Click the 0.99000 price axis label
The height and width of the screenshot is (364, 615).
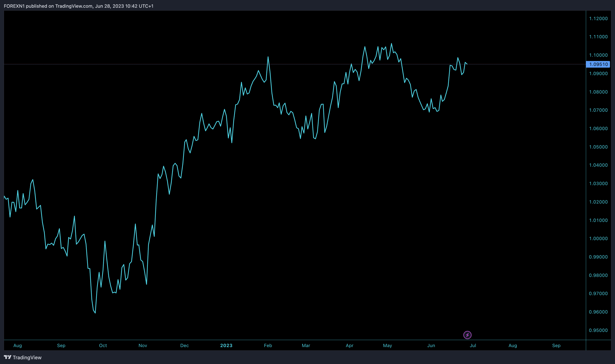598,257
